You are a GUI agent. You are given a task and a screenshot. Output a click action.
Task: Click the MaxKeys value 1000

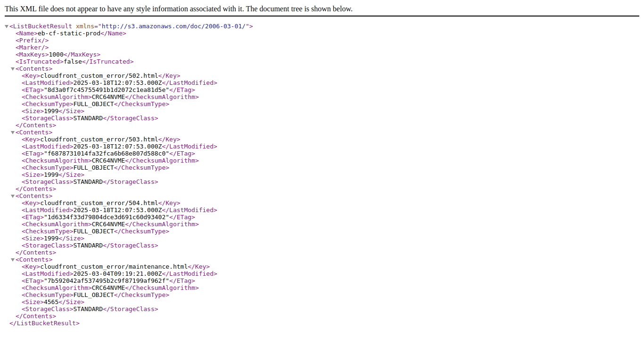click(56, 55)
